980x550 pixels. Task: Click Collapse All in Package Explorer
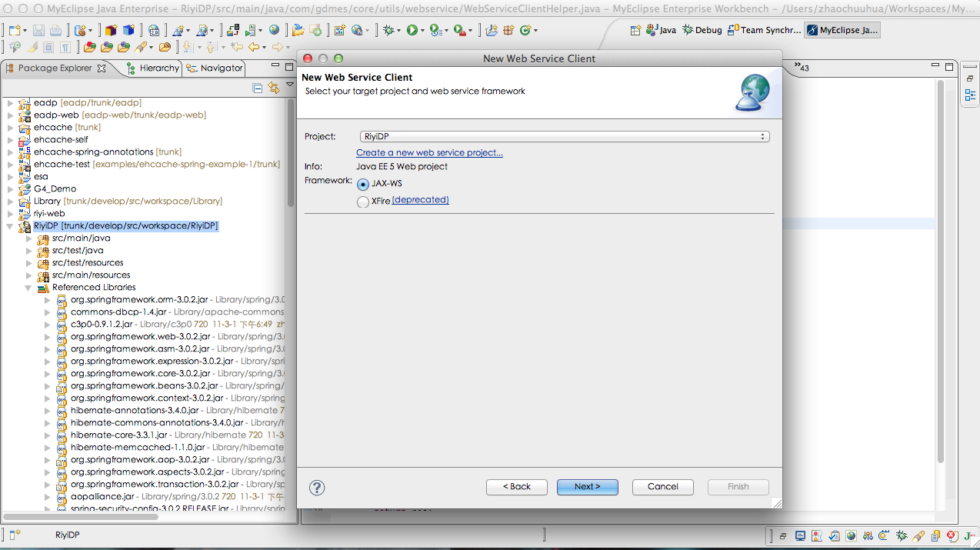(258, 88)
